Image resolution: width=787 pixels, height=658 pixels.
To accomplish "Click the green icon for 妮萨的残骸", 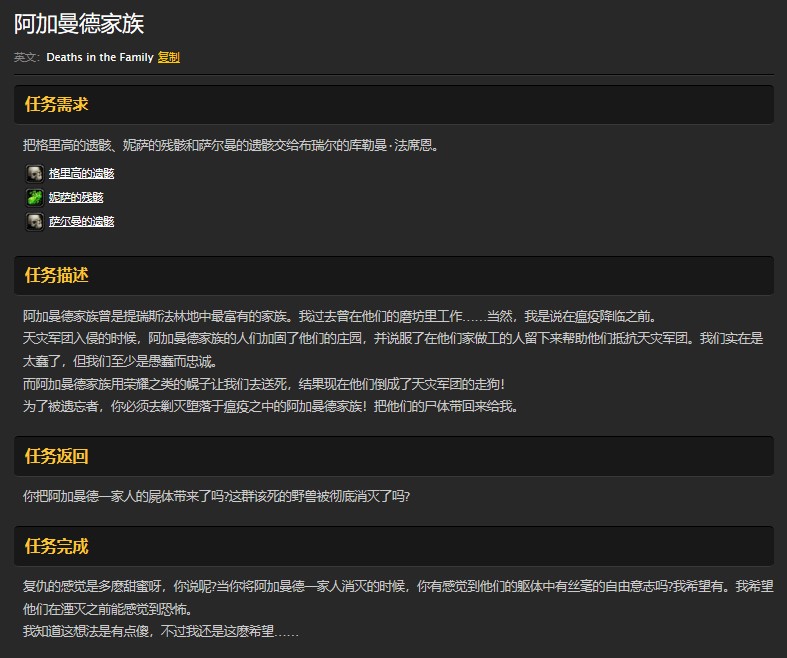I will pyautogui.click(x=34, y=198).
